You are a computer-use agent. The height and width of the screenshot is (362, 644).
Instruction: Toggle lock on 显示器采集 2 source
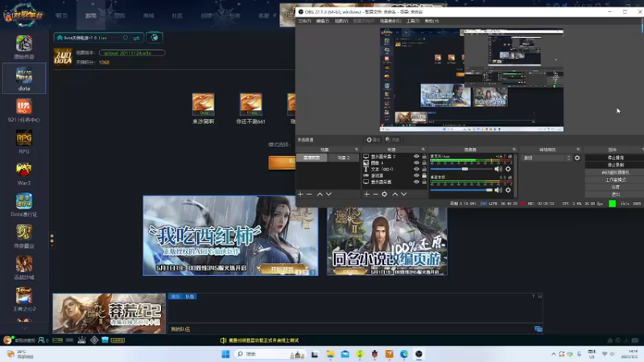click(424, 157)
